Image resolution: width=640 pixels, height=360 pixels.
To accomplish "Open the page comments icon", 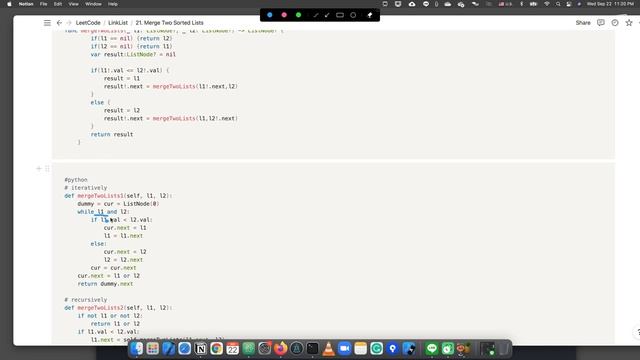I will click(601, 23).
